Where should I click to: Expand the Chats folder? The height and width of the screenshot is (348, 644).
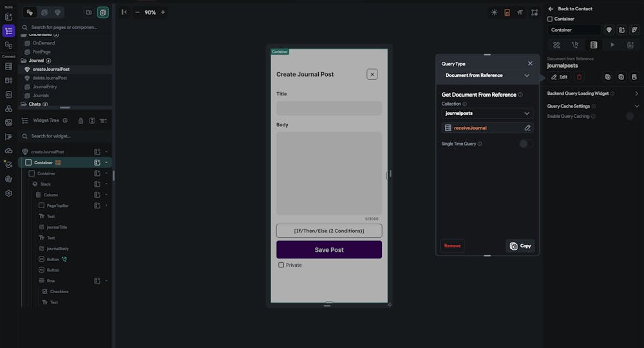24,104
